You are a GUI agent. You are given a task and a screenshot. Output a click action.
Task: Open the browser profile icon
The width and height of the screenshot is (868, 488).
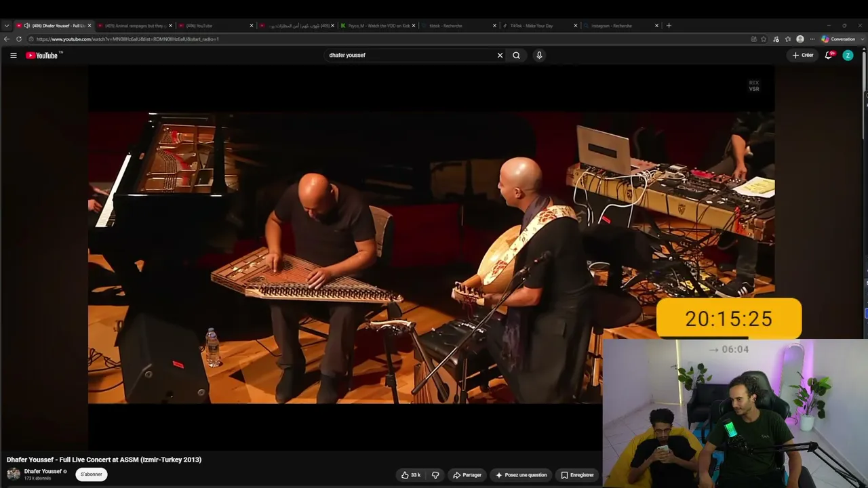pyautogui.click(x=800, y=39)
